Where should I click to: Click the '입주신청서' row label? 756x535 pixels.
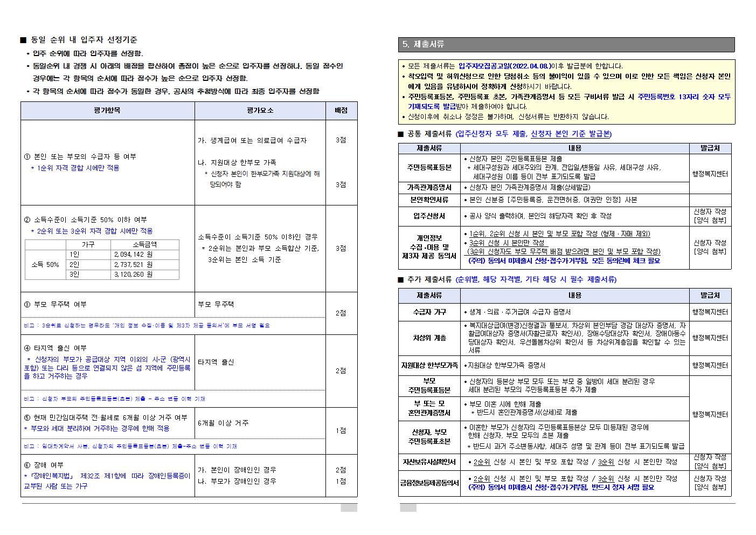point(429,216)
